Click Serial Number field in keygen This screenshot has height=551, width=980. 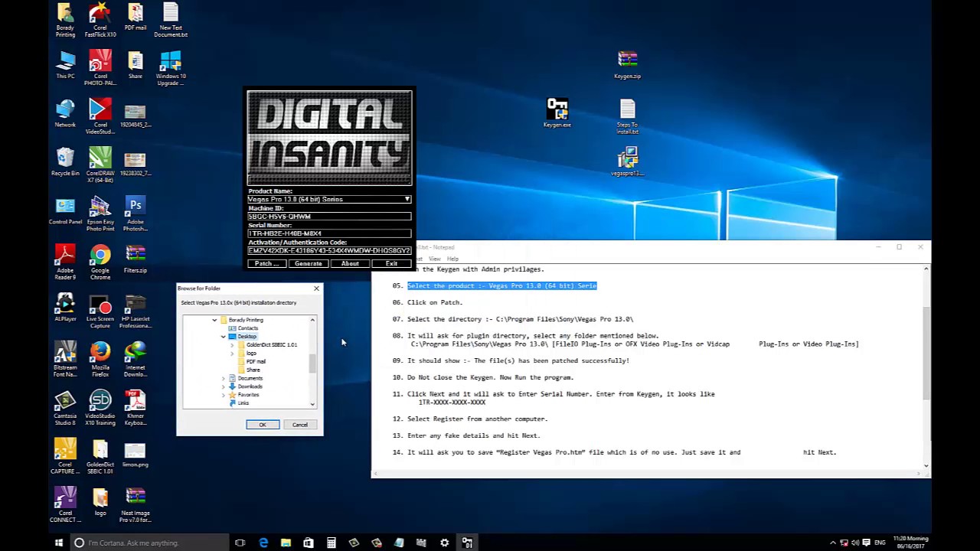[x=329, y=233]
